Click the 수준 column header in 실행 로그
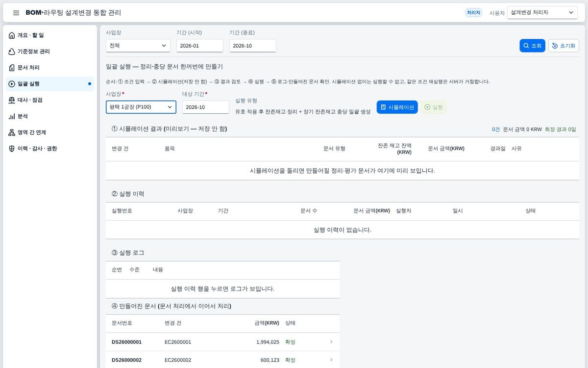588x368 pixels. pos(134,269)
